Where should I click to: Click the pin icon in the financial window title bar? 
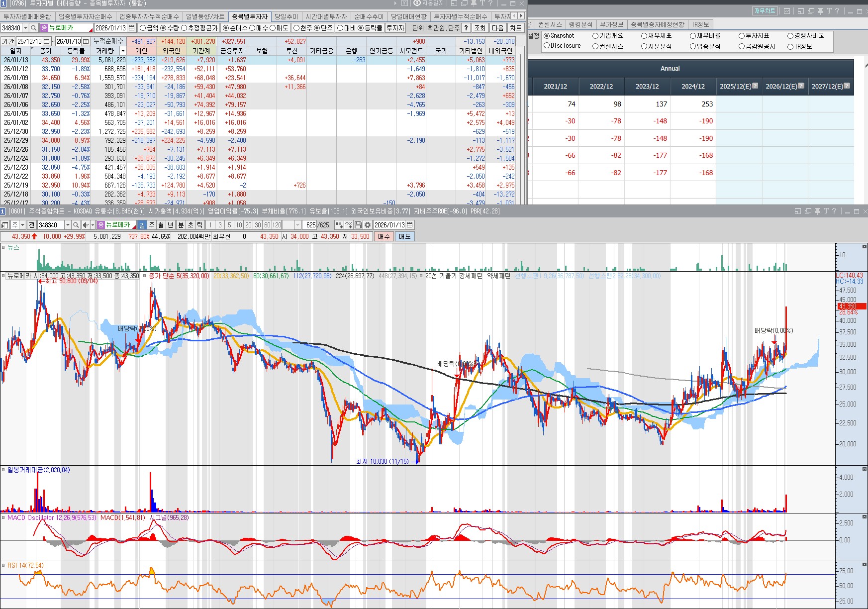pyautogui.click(x=820, y=11)
